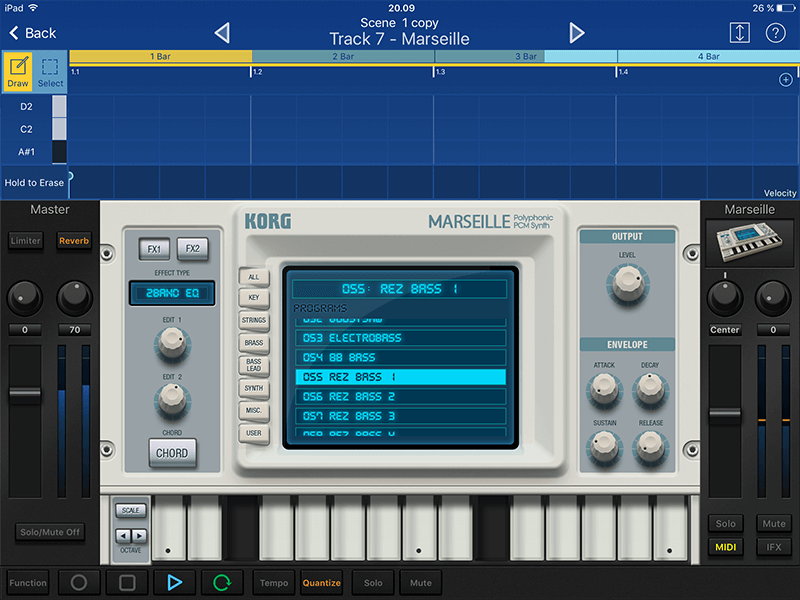Select program 054 BB BASS

tap(401, 357)
